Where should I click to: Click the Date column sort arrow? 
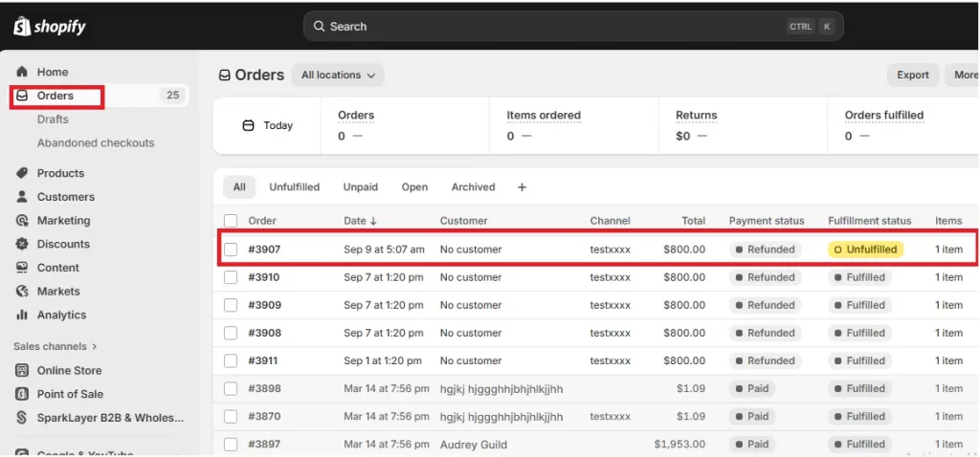(374, 221)
